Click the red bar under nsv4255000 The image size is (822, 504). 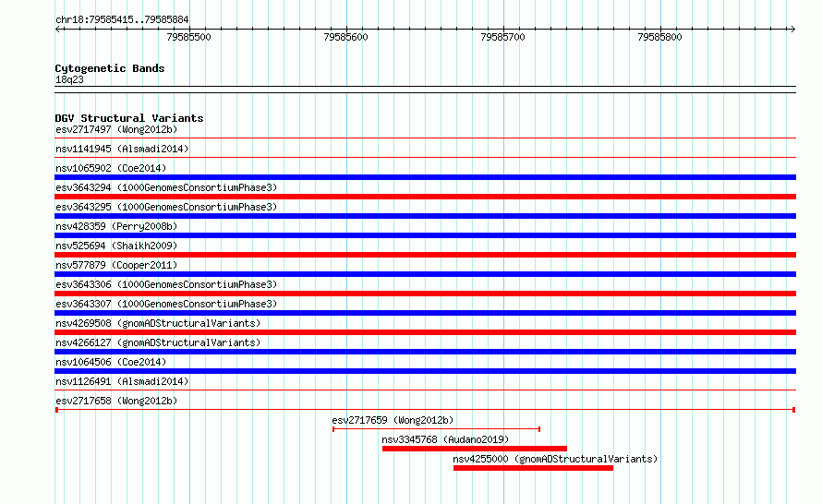click(x=533, y=468)
